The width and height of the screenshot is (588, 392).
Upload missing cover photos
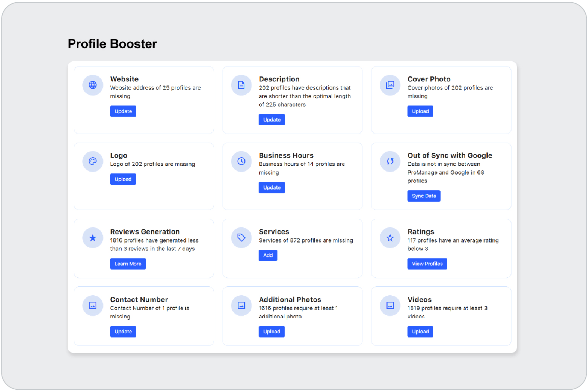click(420, 111)
